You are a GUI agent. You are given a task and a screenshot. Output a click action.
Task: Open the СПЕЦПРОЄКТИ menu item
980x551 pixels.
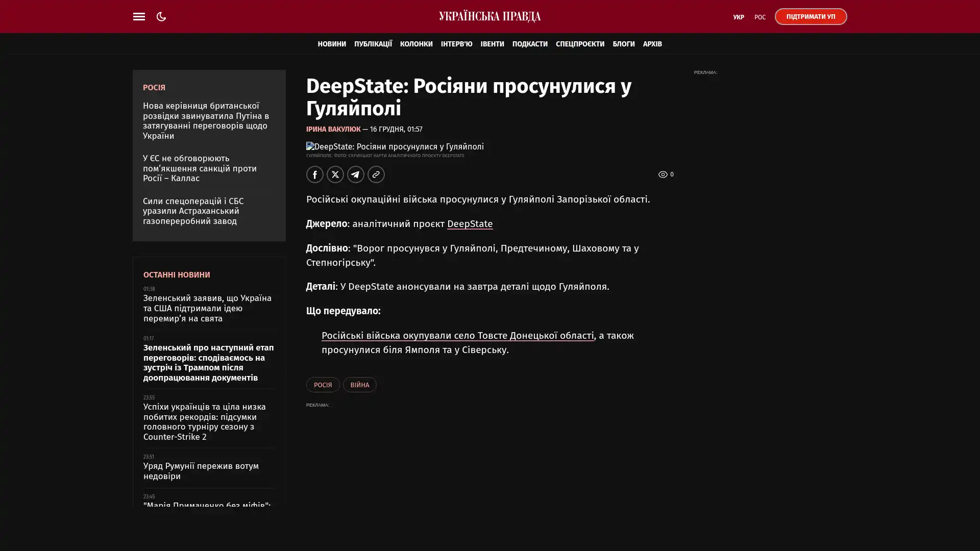tap(580, 44)
